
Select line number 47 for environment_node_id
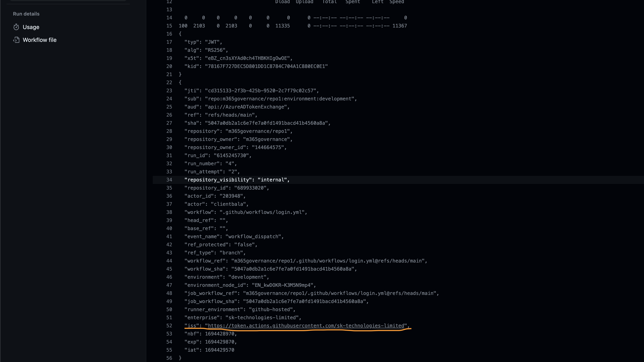pyautogui.click(x=169, y=285)
